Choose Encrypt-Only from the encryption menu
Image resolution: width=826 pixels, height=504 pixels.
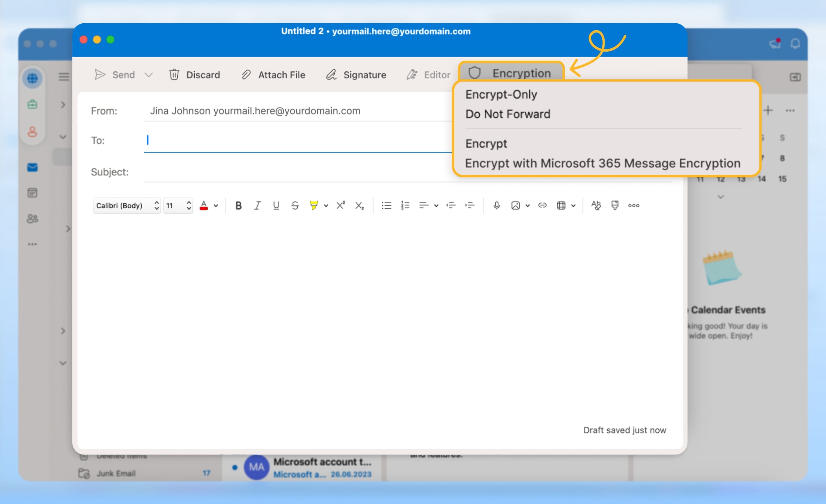(501, 94)
